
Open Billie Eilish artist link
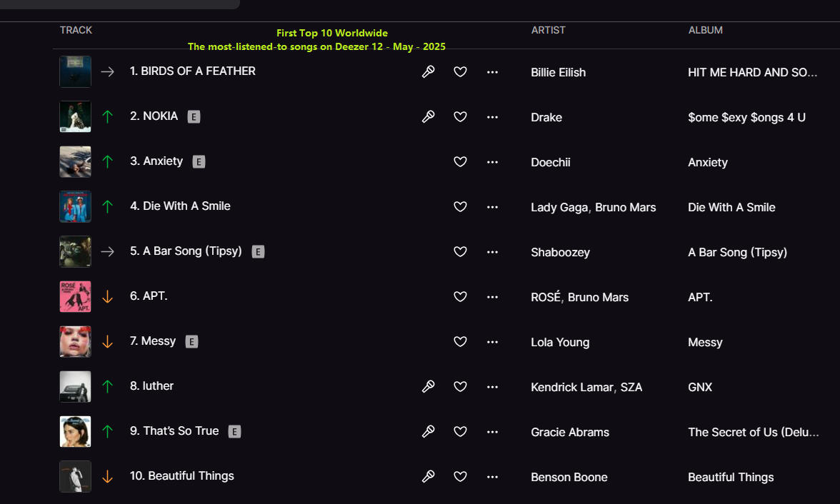(558, 72)
